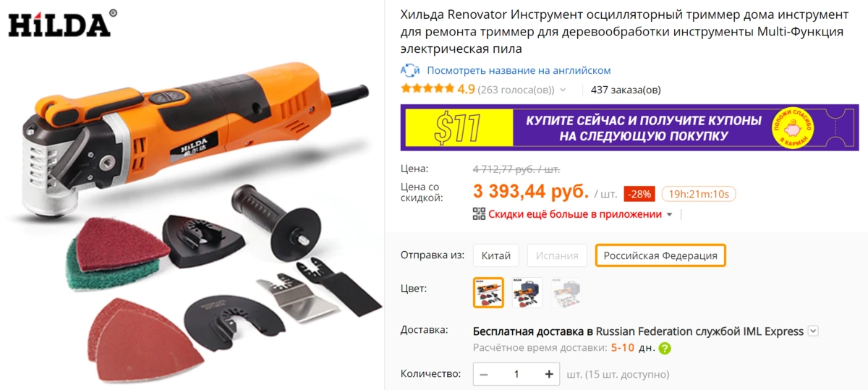The image size is (868, 390).
Task: Click the QR code icon for app discounts
Action: 479,214
